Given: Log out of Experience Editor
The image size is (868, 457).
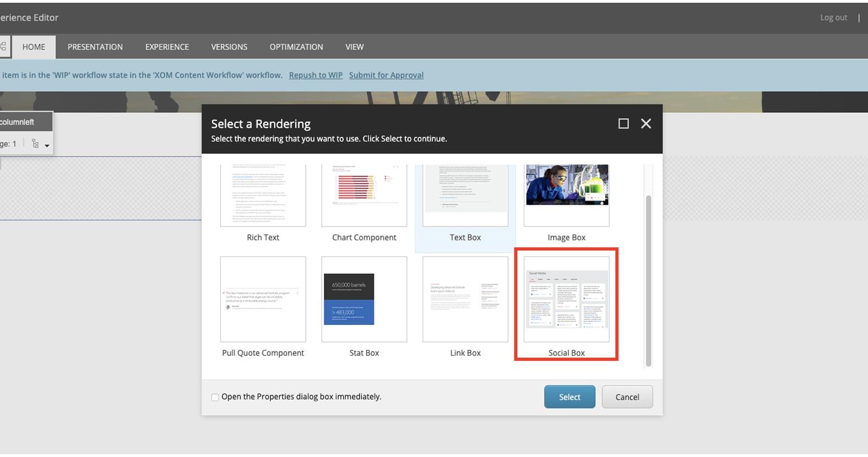Looking at the screenshot, I should [x=833, y=18].
